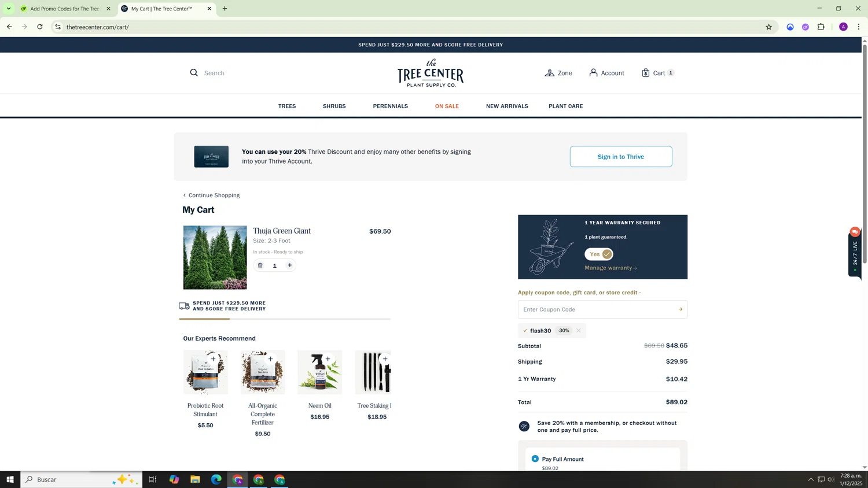Remove Thuja Green Giant with trash icon

click(x=260, y=265)
